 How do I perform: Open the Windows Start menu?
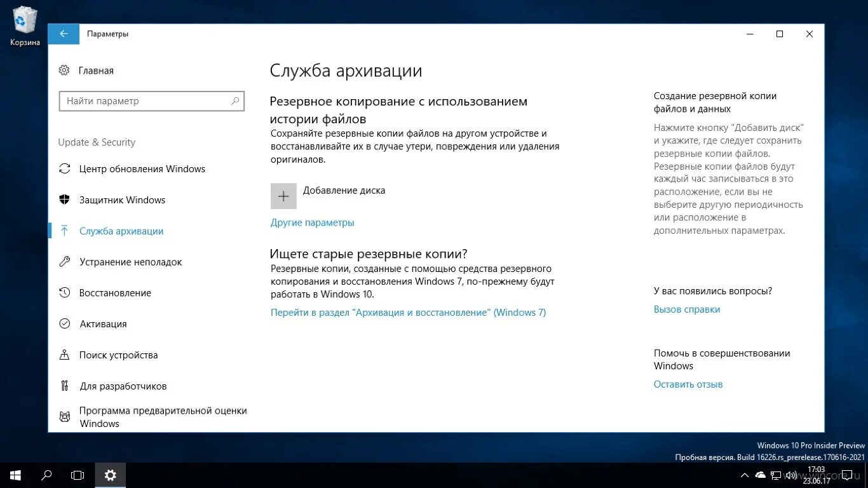[x=15, y=475]
